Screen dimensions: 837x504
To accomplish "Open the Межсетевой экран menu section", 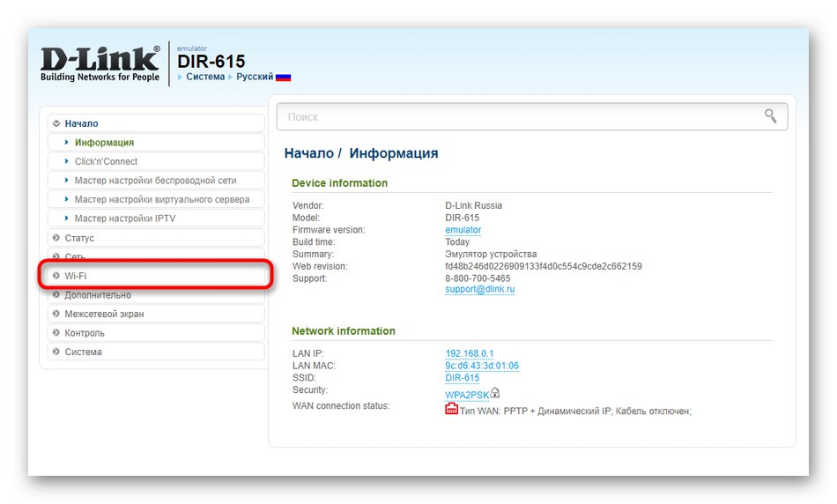I will click(156, 314).
